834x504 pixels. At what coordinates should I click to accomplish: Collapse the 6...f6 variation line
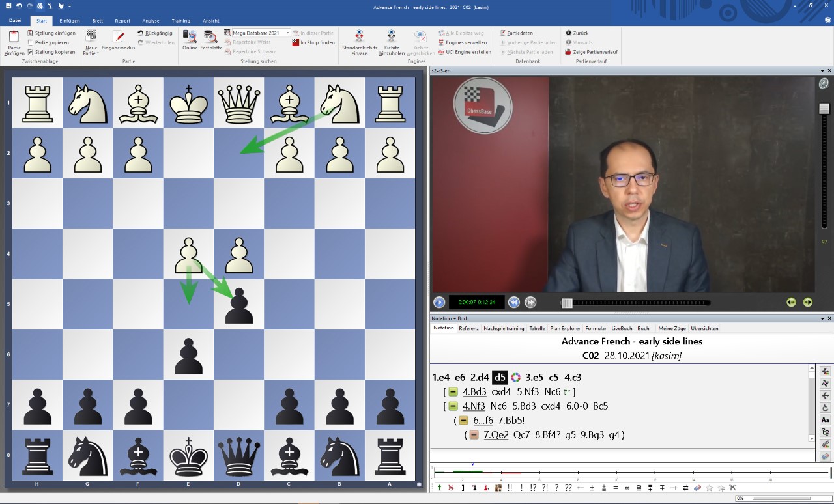[463, 421]
